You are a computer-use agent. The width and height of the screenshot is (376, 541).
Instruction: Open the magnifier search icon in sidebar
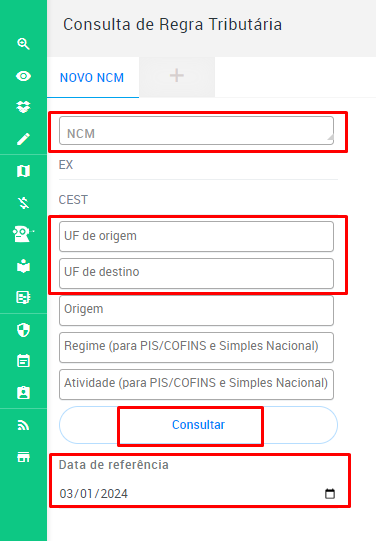coord(23,44)
